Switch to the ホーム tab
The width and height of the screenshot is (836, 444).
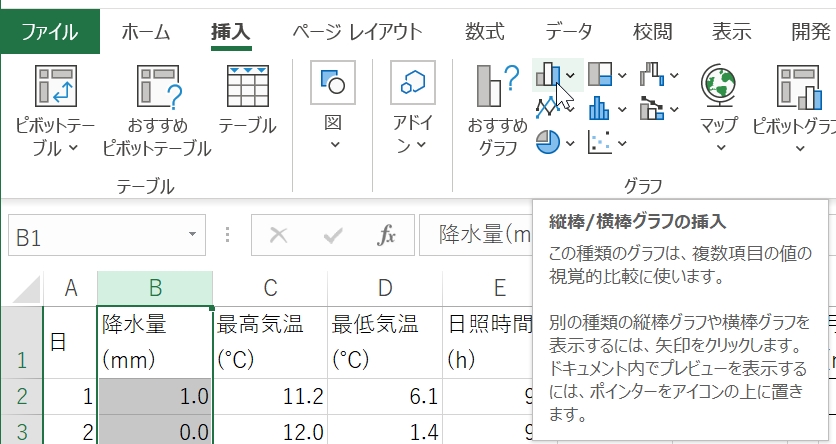[x=146, y=32]
